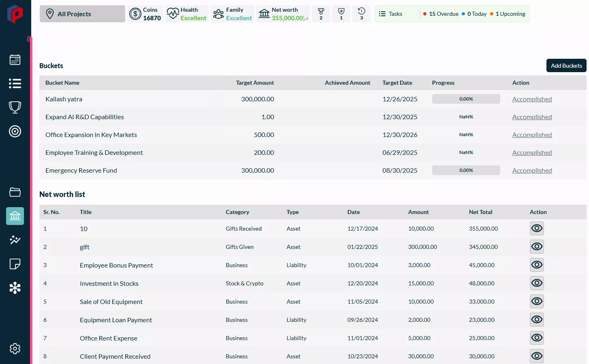
Task: Click Emergency Reserve Fund progress bar
Action: point(466,170)
